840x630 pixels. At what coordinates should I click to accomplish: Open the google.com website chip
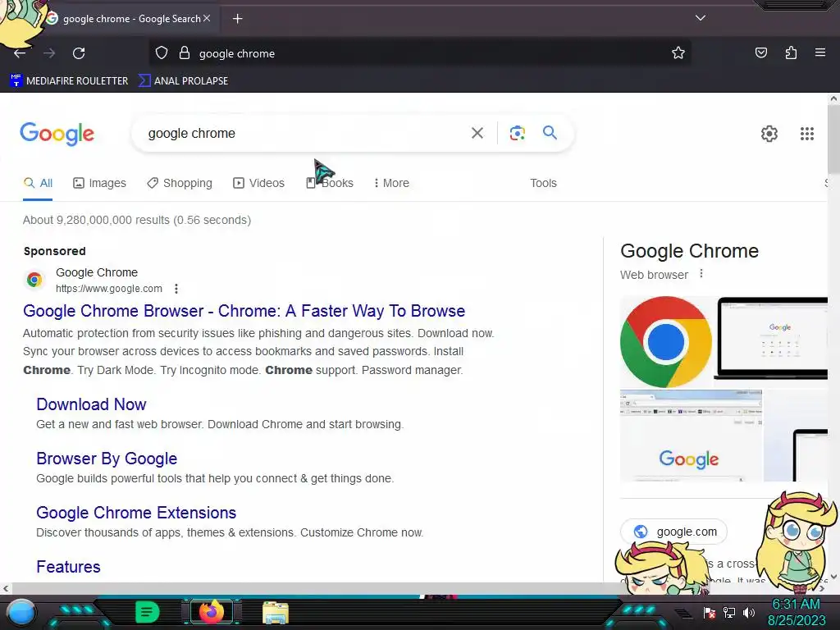(x=674, y=532)
